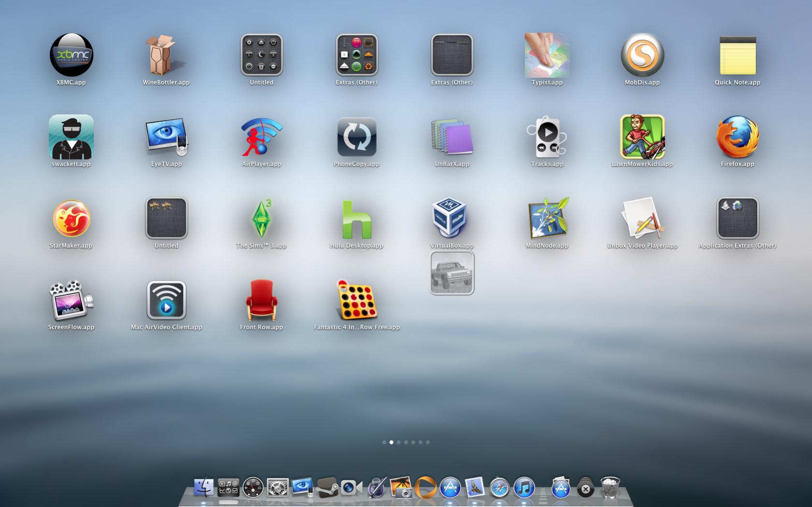Open Finder from the Dock
The height and width of the screenshot is (507, 812).
[x=204, y=488]
